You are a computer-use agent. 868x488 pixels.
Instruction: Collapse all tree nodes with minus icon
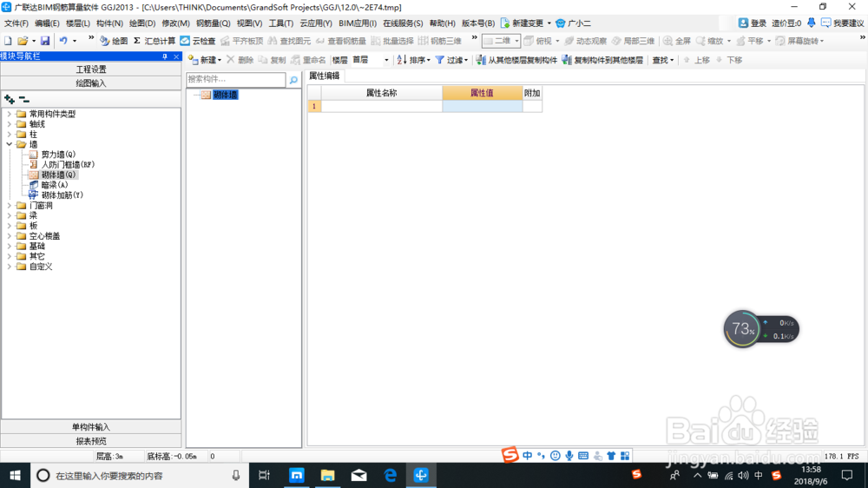tap(23, 100)
